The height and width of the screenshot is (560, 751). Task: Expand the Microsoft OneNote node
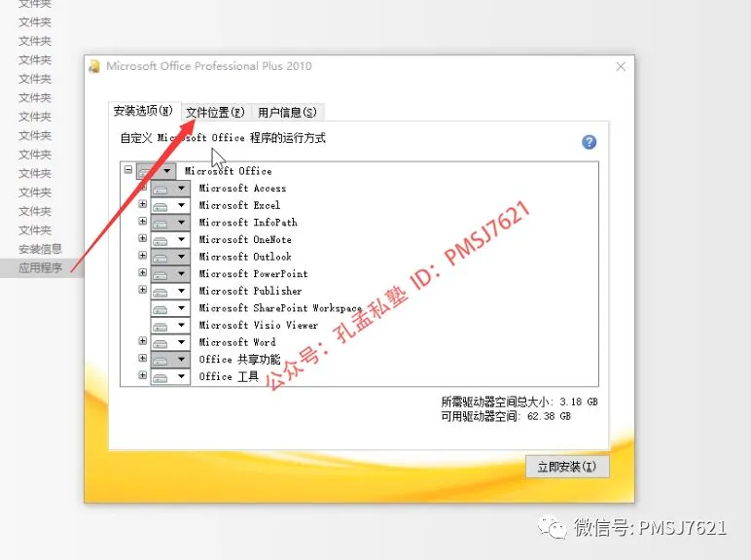[x=142, y=238]
